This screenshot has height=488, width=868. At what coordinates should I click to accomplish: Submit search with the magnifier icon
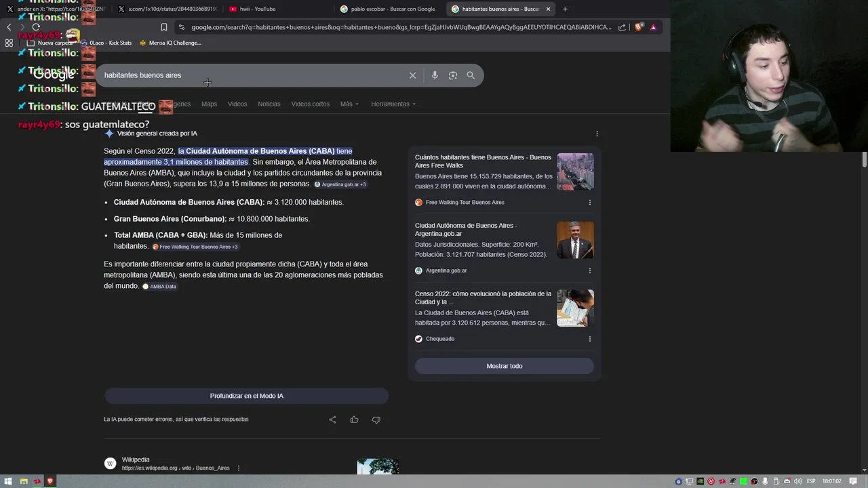click(x=471, y=75)
